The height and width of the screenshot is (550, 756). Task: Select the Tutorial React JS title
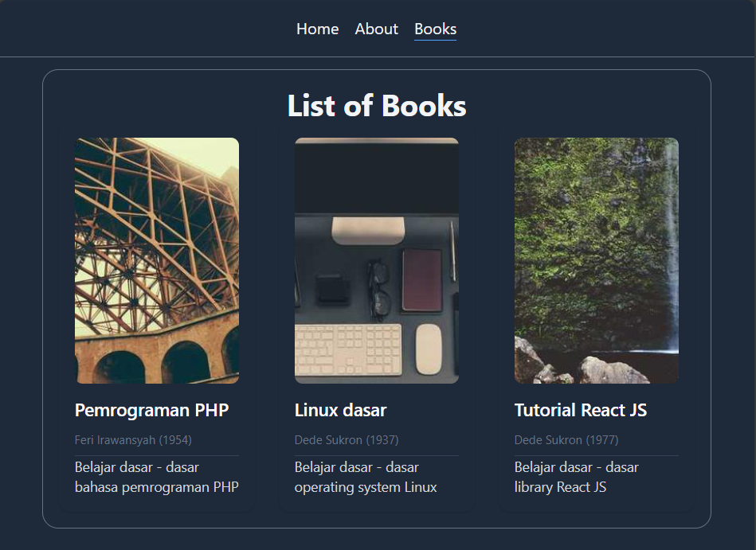tap(580, 410)
